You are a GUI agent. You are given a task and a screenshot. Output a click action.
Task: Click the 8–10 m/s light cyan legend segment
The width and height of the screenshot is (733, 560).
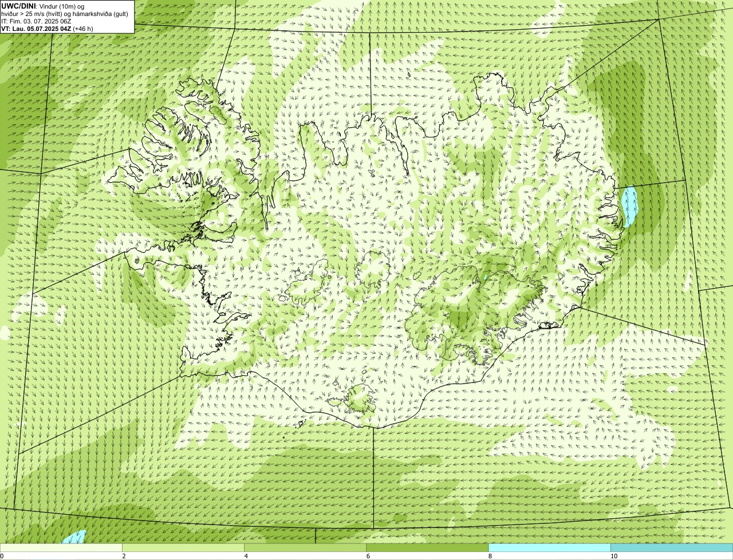549,547
